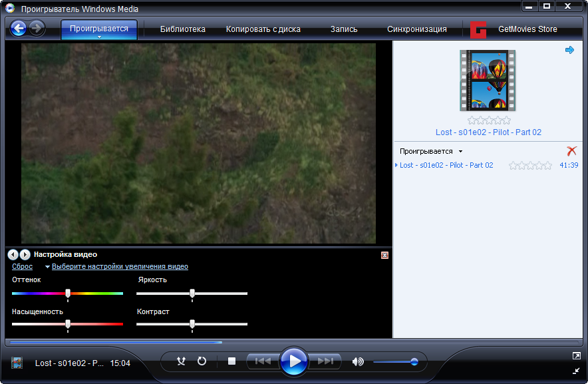Screen dimensions: 588x384
Task: Open the Библиотека tab
Action: pyautogui.click(x=183, y=29)
